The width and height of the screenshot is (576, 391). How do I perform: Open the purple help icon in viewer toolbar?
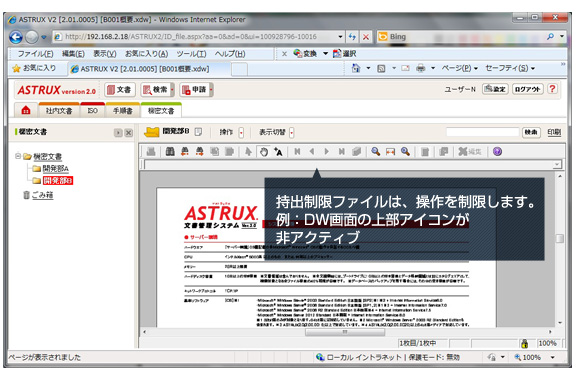coord(497,151)
